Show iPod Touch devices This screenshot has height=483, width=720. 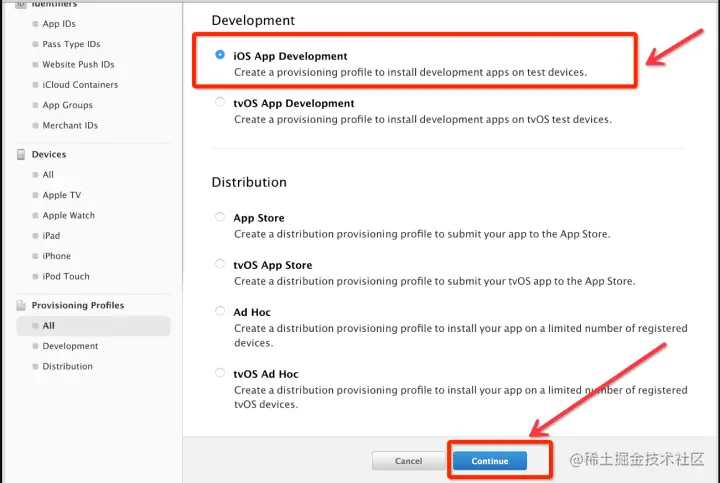tap(66, 276)
